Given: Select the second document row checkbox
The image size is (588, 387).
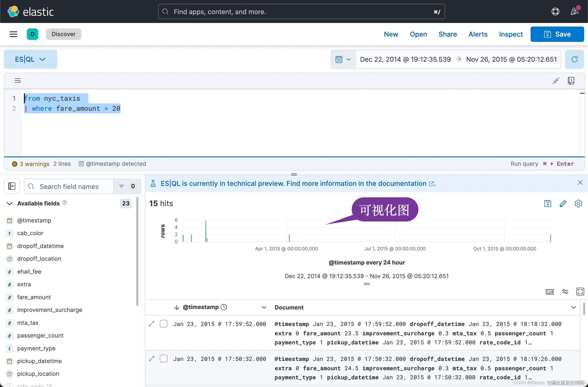Looking at the screenshot, I should point(164,359).
